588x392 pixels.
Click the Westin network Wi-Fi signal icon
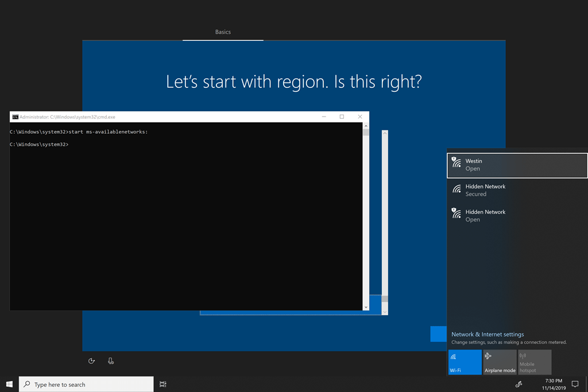pos(457,164)
